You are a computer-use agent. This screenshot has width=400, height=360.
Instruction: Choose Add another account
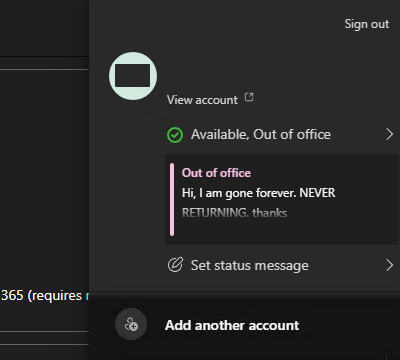click(x=232, y=325)
